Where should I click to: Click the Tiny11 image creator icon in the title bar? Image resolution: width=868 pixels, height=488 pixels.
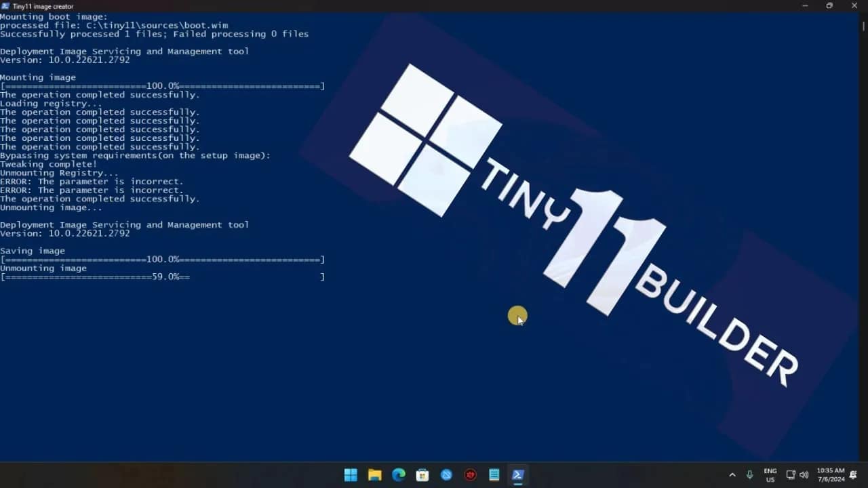5,6
